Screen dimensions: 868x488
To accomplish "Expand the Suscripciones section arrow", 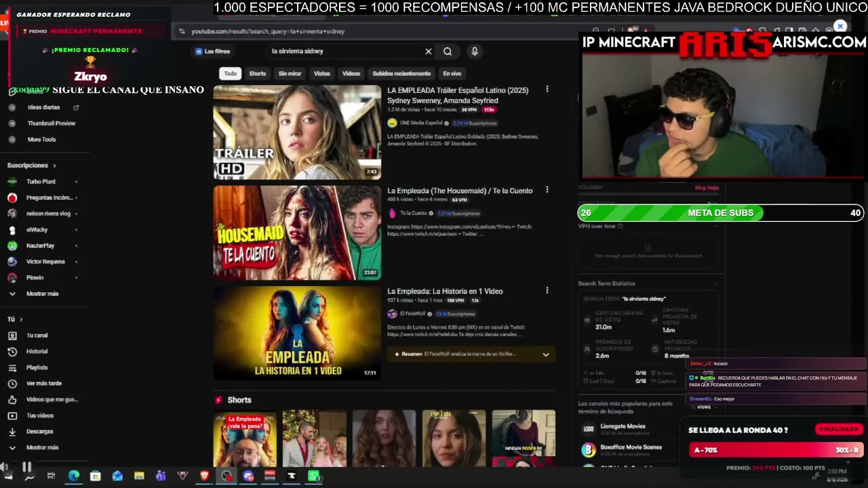I will point(54,165).
